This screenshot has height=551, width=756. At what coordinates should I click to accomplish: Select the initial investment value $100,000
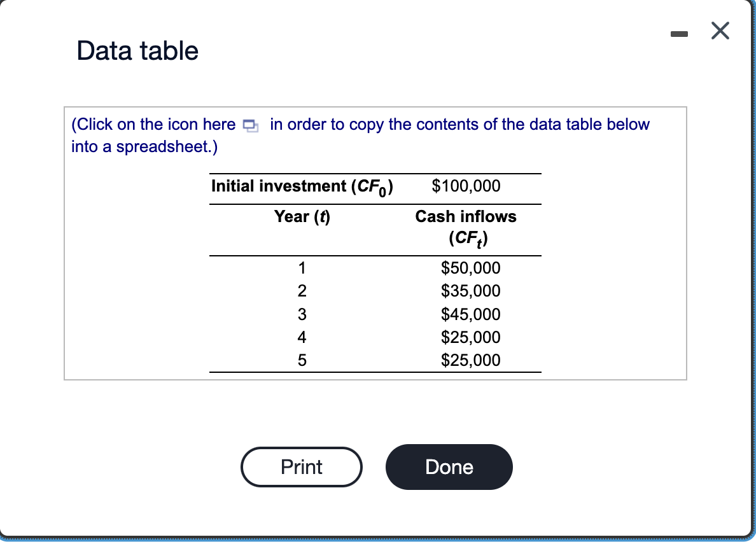coord(466,186)
